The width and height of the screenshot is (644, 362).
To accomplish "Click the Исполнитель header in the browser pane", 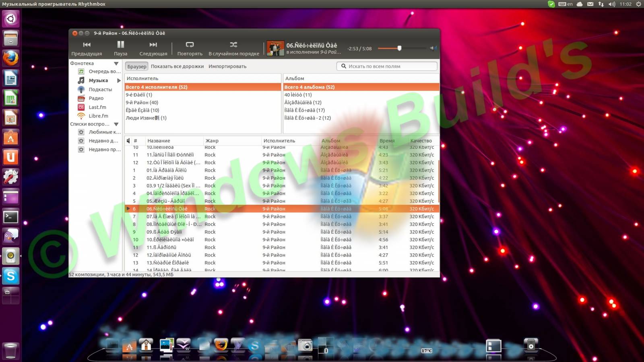I will tap(203, 78).
